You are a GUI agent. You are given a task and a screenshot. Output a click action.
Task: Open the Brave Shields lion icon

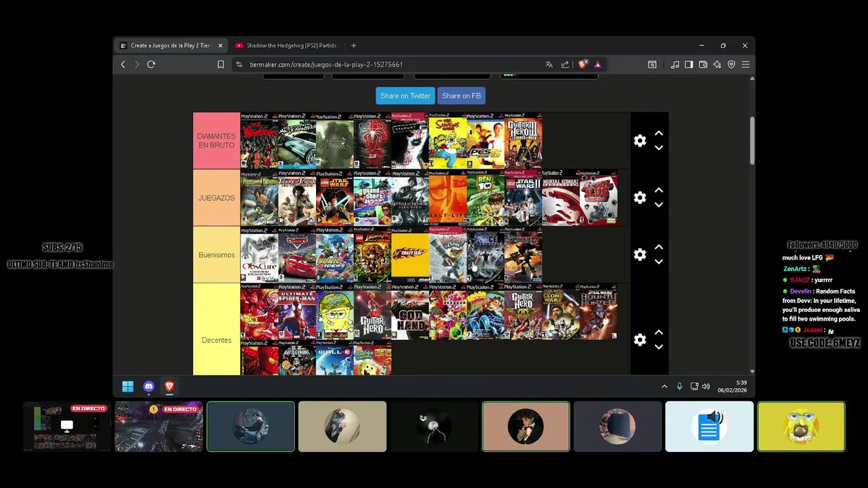point(582,64)
